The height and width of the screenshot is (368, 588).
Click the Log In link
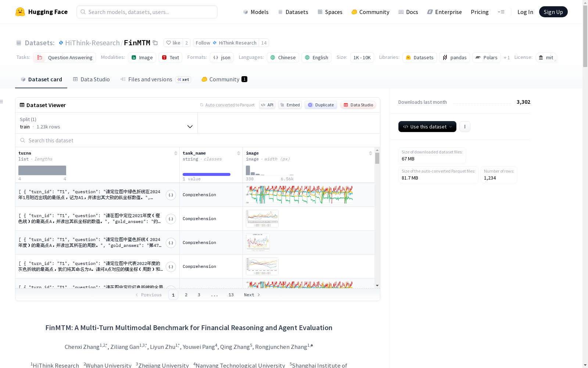click(x=525, y=12)
